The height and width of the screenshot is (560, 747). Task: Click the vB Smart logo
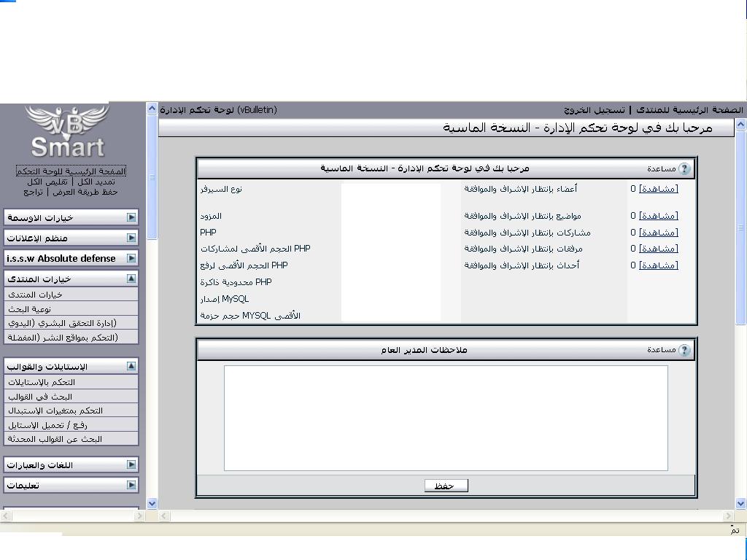click(68, 133)
